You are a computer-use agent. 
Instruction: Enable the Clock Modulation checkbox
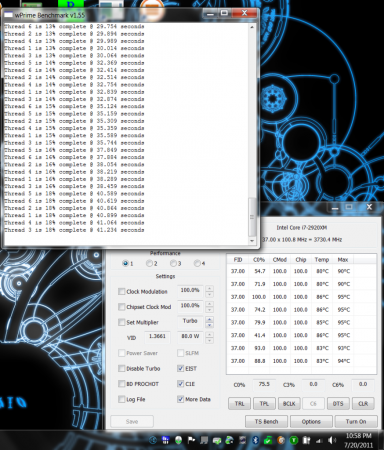coord(122,291)
